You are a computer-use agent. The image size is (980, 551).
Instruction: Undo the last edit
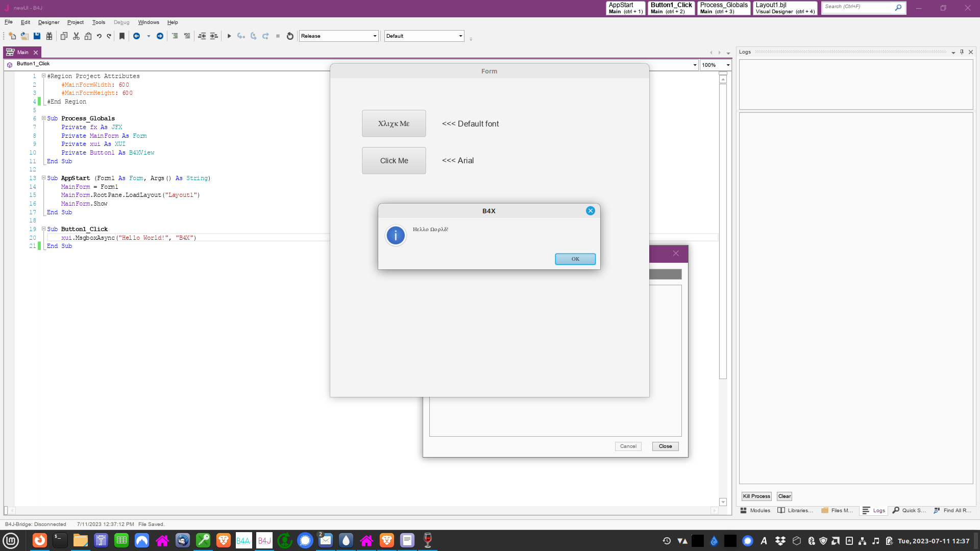coord(99,36)
